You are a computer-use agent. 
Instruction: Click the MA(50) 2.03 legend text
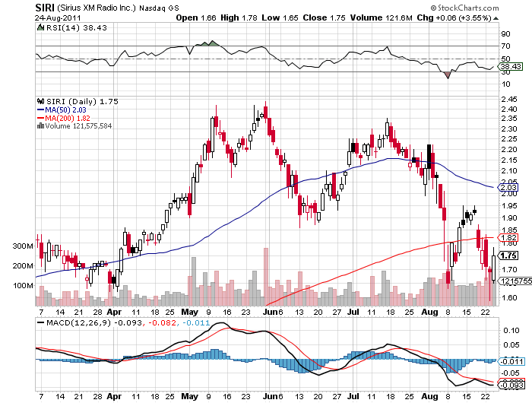tap(65, 109)
